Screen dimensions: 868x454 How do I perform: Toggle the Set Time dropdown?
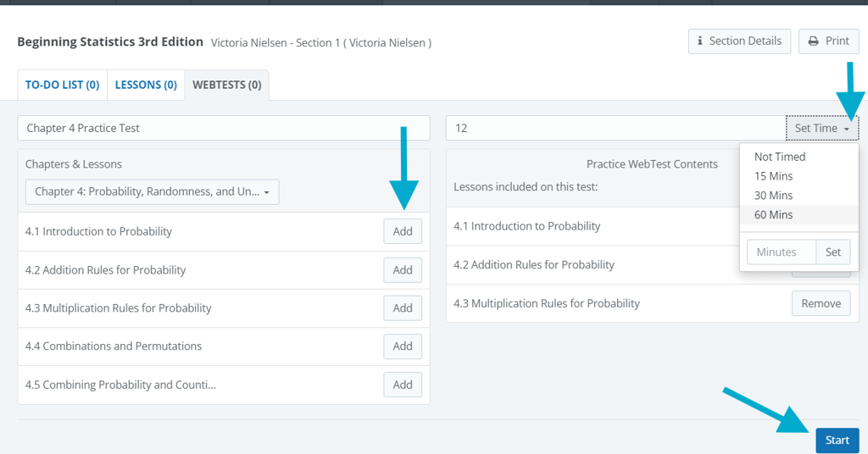821,128
